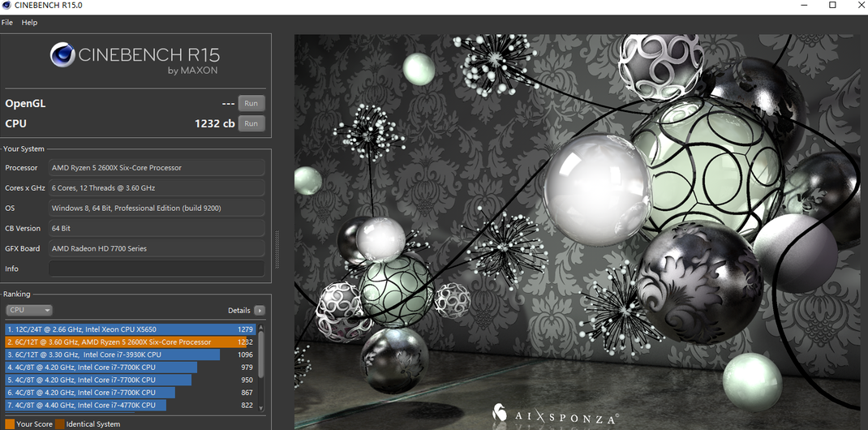868x430 pixels.
Task: Click the Cinebench R15 sphere logo
Action: [63, 55]
